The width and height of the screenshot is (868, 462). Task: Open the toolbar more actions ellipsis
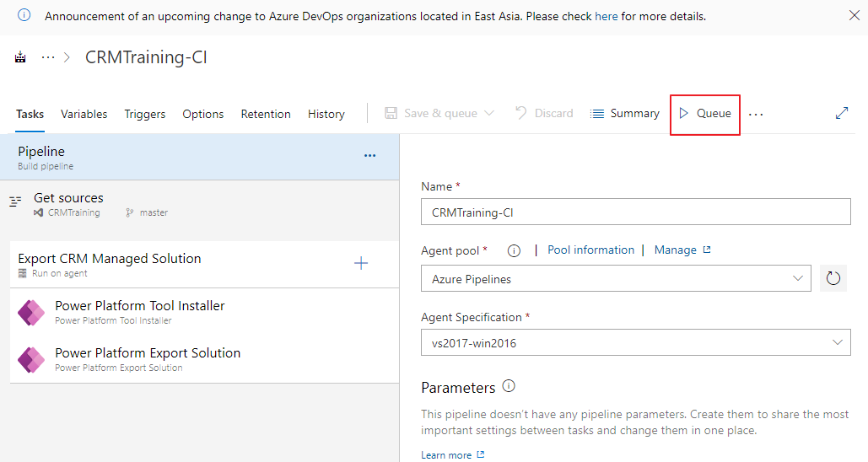pyautogui.click(x=756, y=114)
